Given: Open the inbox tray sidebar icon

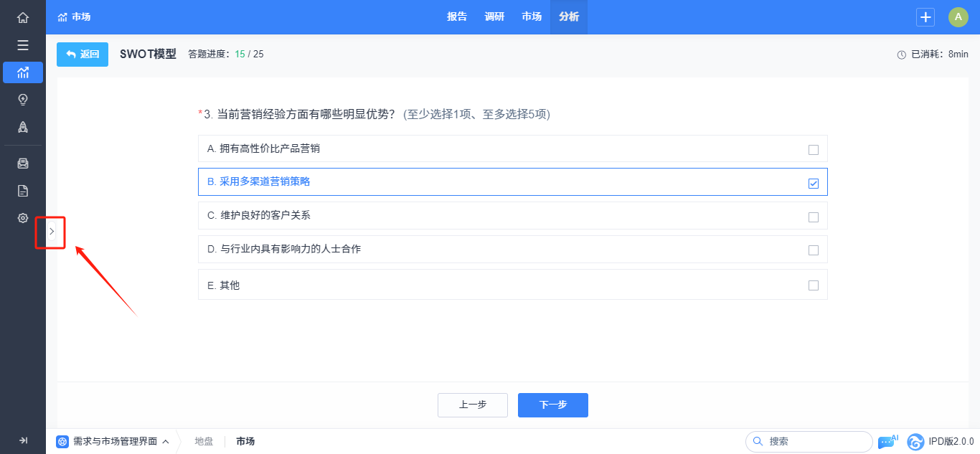Looking at the screenshot, I should [23, 164].
